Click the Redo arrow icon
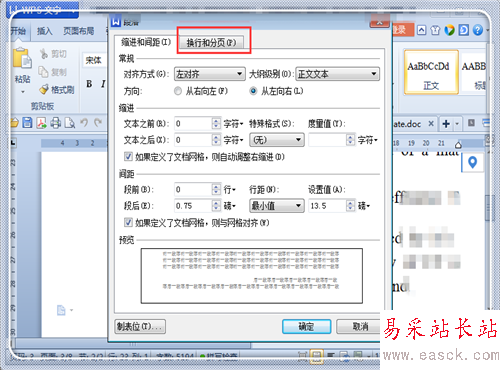The height and width of the screenshot is (370, 500). 98,123
